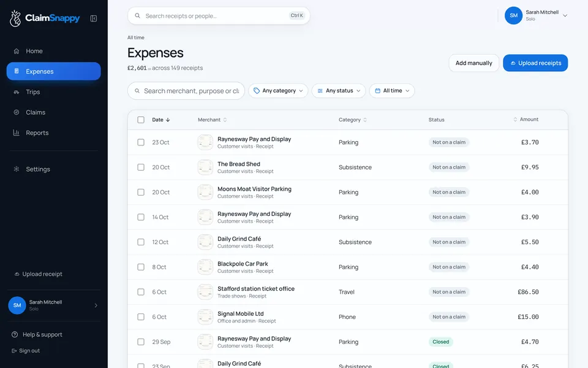Select the 23 Oct Raynesway Pay and Display row checkbox
Viewport: 588px width, 368px height.
tap(141, 142)
